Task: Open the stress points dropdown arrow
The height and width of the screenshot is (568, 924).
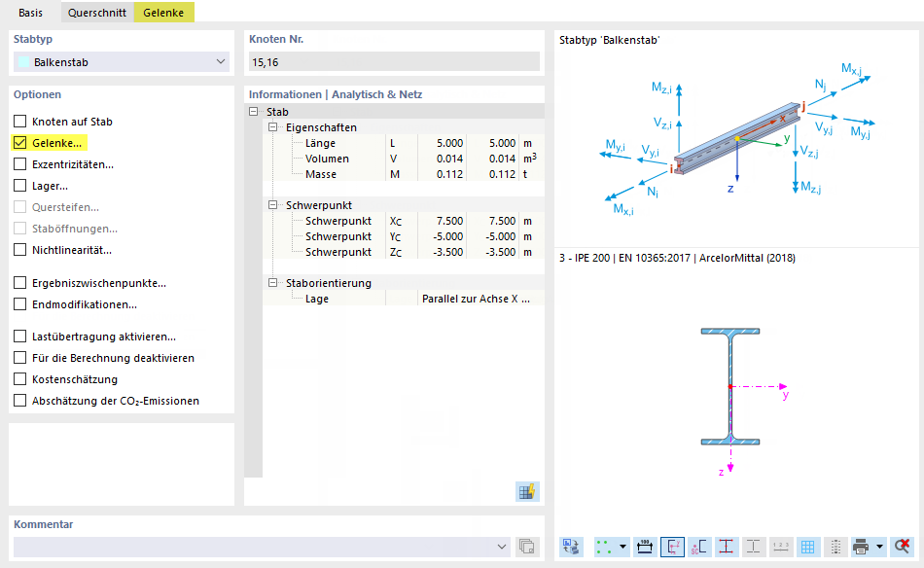Action: pyautogui.click(x=622, y=547)
